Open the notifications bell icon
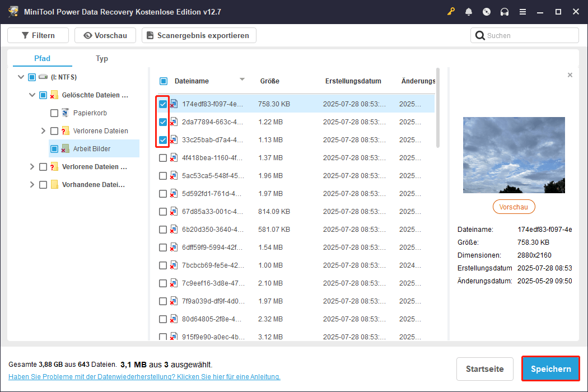Screen dimensions: 588x392 [x=469, y=11]
